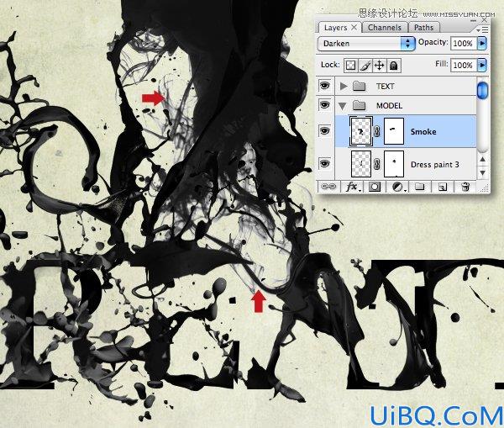Create a new group with the folder icon
The image size is (504, 428).
[419, 187]
